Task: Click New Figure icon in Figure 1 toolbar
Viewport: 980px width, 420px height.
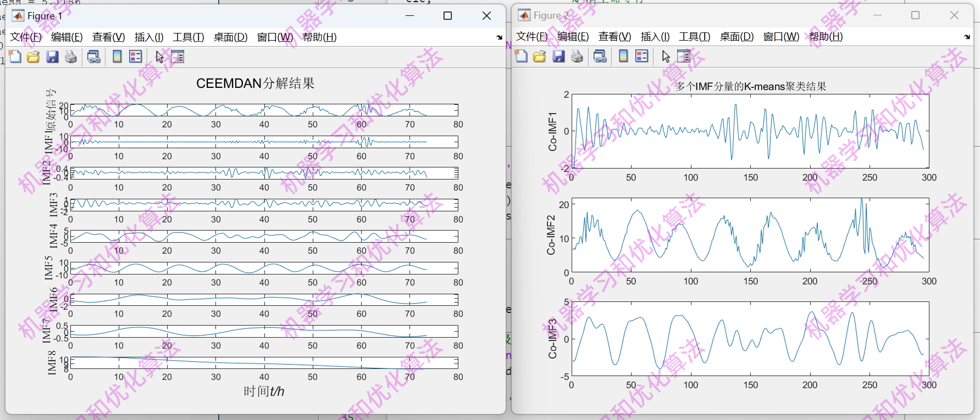Action: [x=15, y=57]
